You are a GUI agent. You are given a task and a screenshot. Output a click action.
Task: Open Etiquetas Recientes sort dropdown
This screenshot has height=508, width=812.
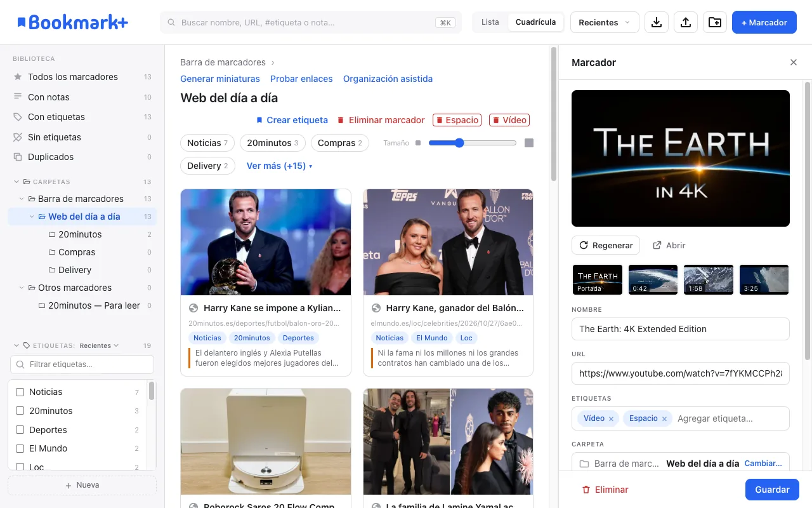pos(99,345)
